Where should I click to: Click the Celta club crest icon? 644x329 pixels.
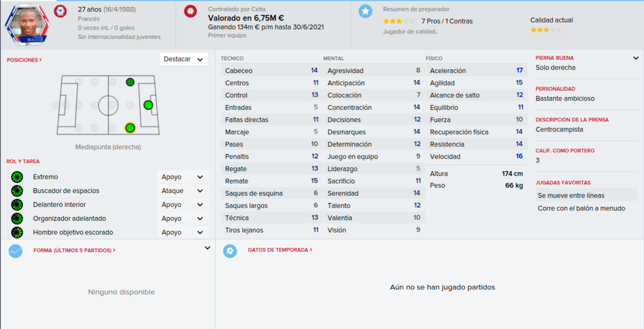190,11
